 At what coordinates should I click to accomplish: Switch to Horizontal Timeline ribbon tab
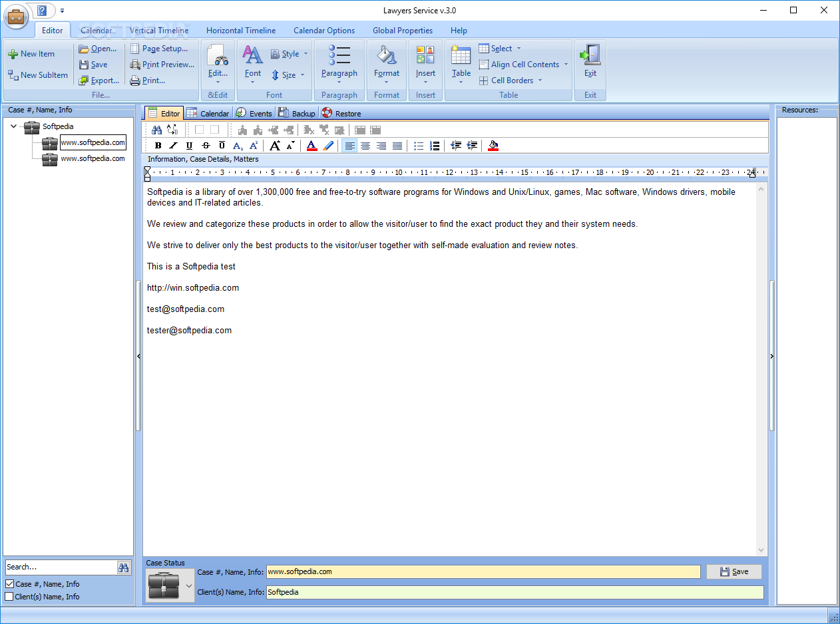241,31
